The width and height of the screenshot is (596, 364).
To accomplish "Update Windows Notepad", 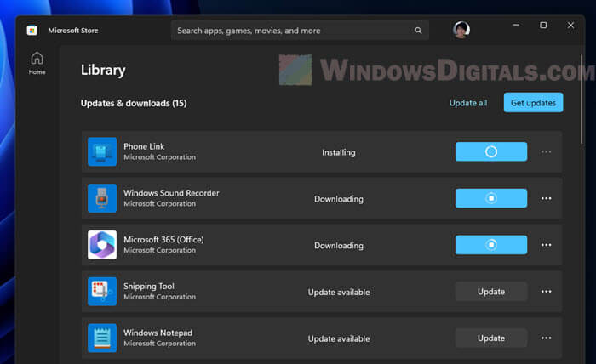I will tap(491, 338).
